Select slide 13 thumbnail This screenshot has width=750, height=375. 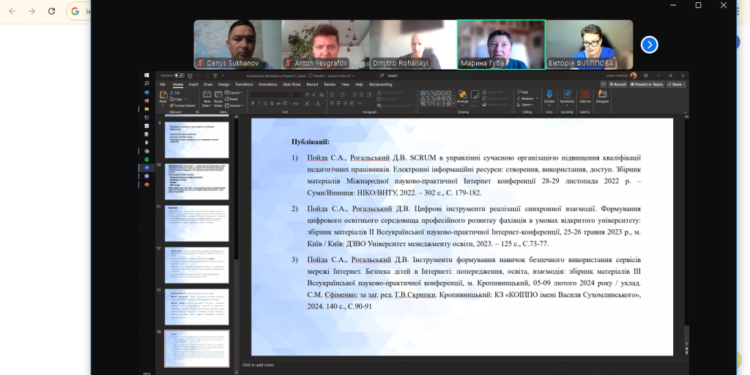[x=197, y=307]
